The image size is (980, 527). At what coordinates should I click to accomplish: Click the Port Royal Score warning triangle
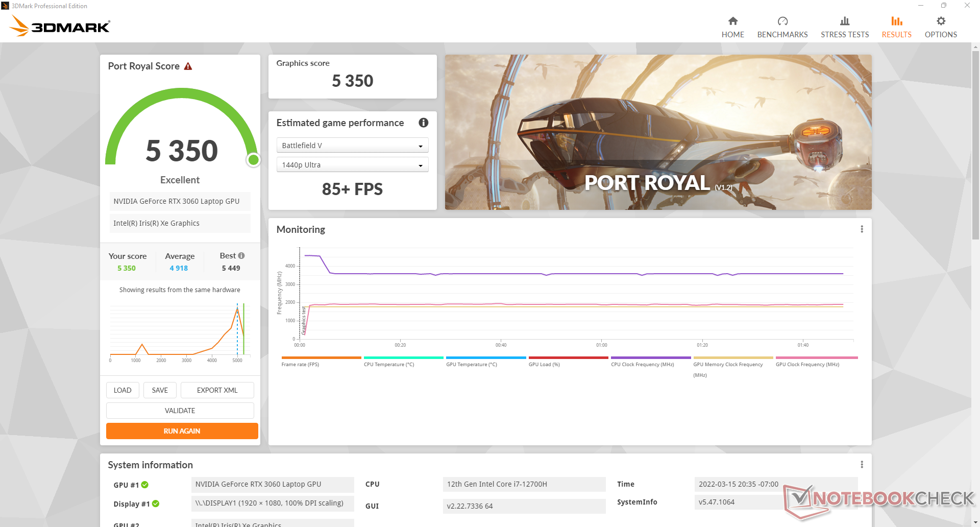point(188,66)
